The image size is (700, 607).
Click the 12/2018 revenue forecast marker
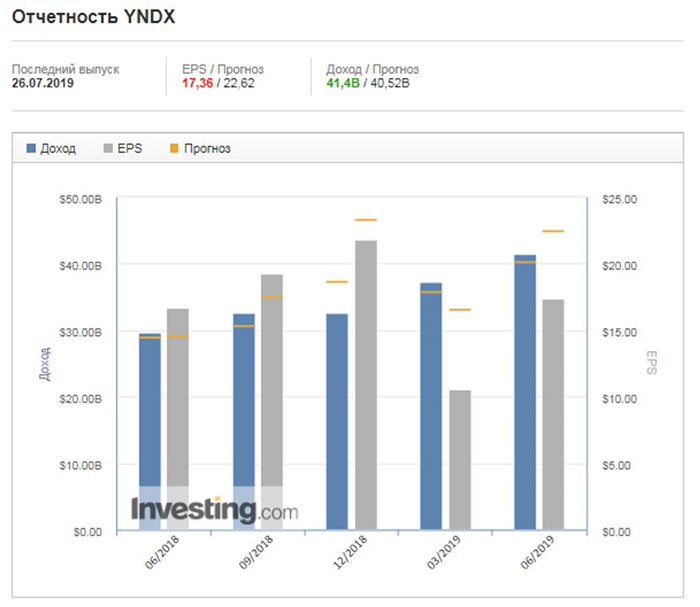click(x=337, y=282)
